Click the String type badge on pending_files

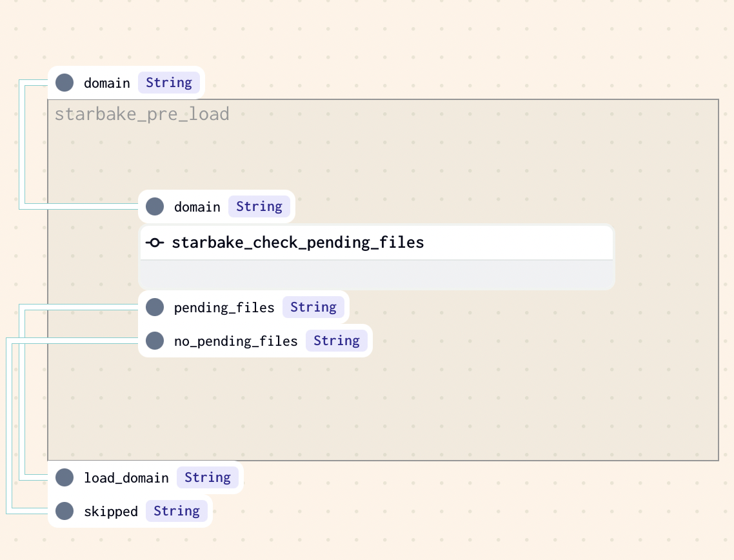click(x=313, y=307)
